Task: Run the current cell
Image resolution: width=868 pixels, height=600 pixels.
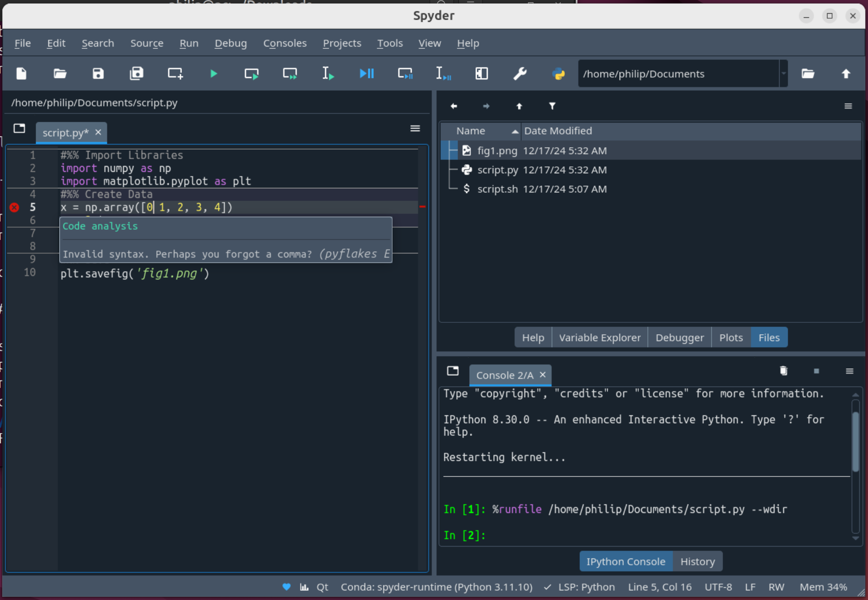Action: (251, 73)
